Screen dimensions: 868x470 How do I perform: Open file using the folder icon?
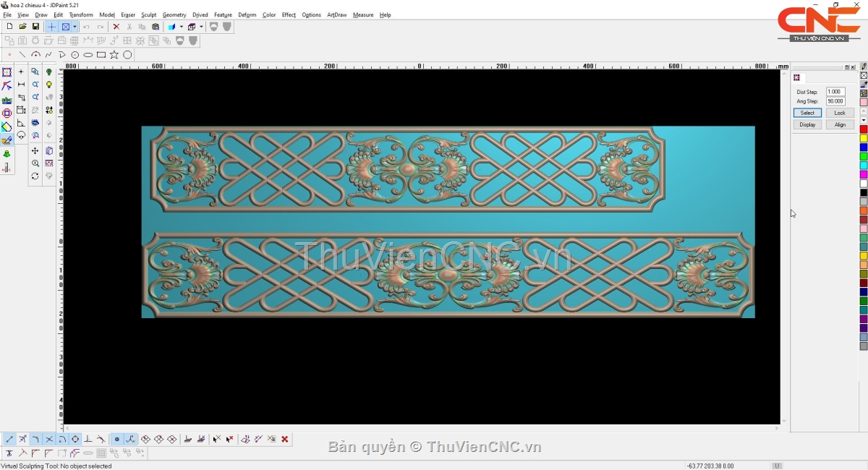tap(22, 27)
